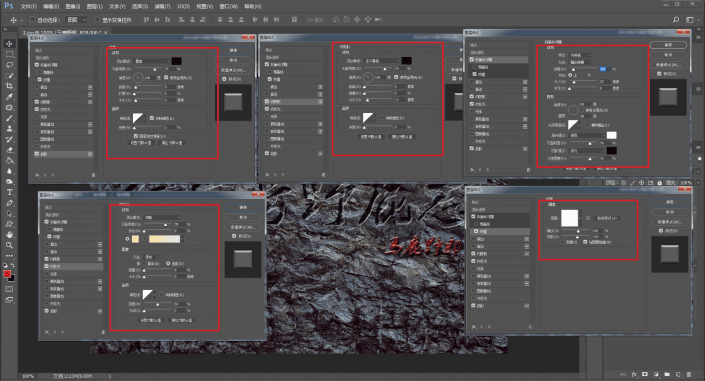705x381 pixels.
Task: Enable the 显示变换控件 checkbox
Action: pyautogui.click(x=97, y=20)
